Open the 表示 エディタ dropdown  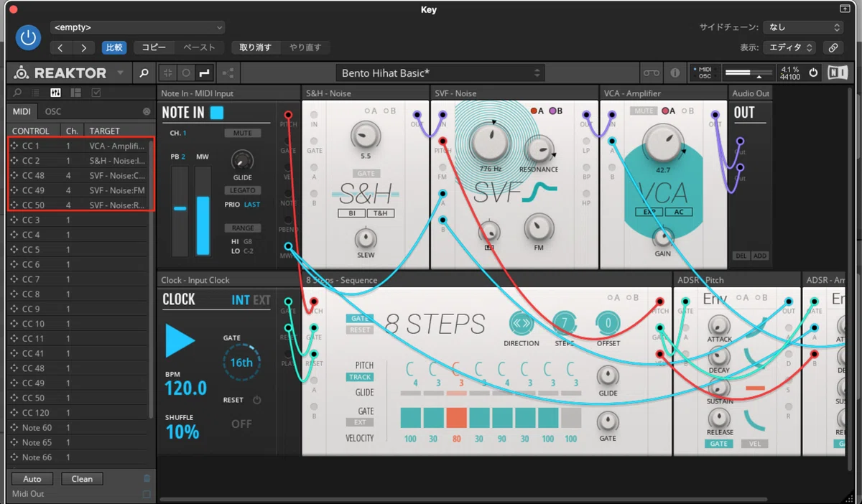point(789,47)
